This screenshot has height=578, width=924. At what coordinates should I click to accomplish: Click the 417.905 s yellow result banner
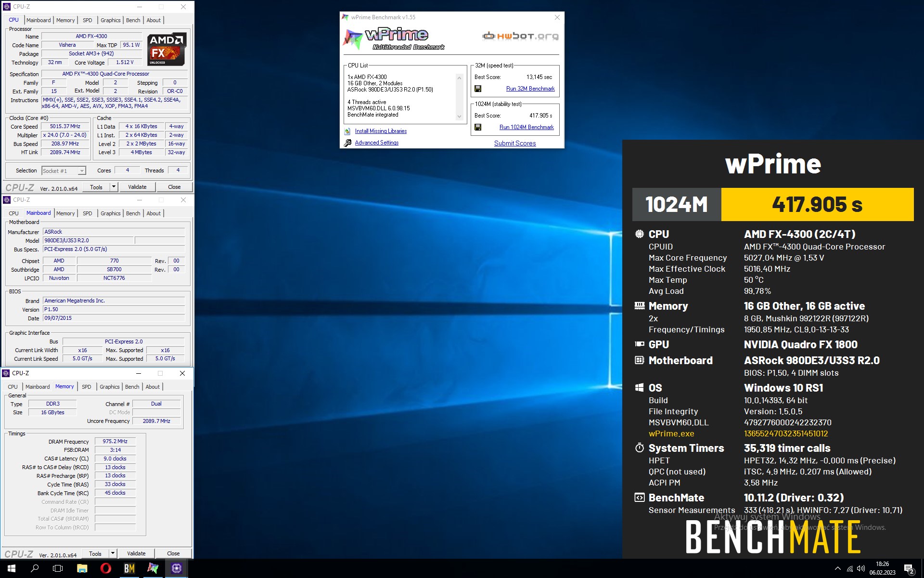pos(817,204)
